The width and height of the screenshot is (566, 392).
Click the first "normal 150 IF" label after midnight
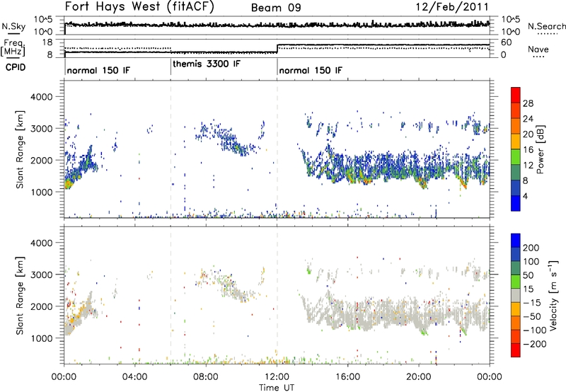point(98,70)
